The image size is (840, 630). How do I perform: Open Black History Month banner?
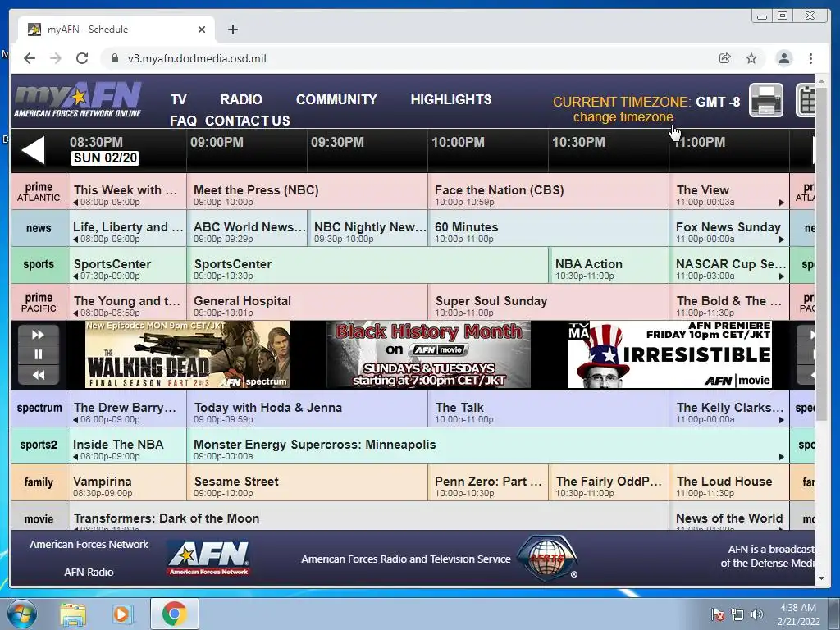tap(428, 354)
